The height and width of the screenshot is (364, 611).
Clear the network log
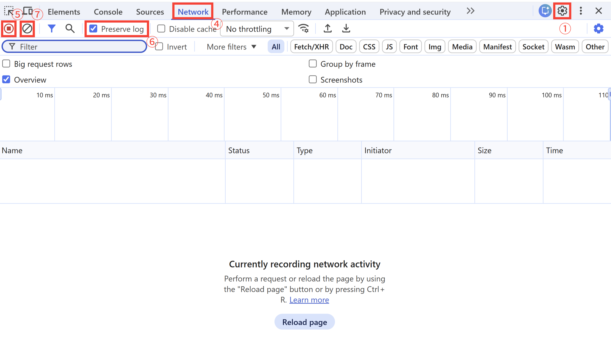pos(27,29)
